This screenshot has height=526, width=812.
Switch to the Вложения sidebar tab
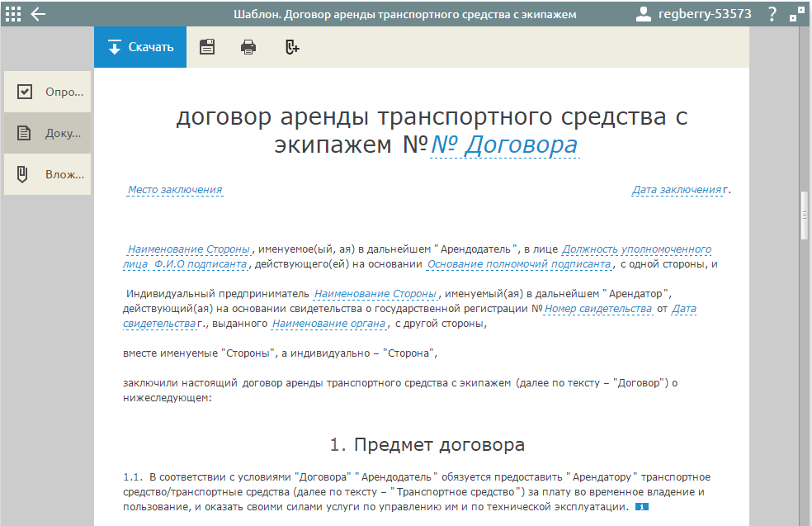(48, 174)
